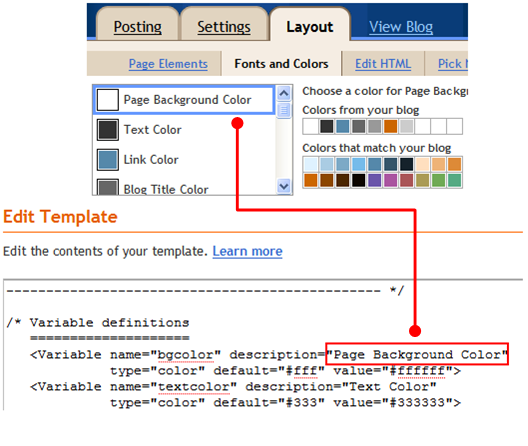Click the list scrollbar thumb
Image resolution: width=528 pixels, height=446 pixels.
point(284,110)
